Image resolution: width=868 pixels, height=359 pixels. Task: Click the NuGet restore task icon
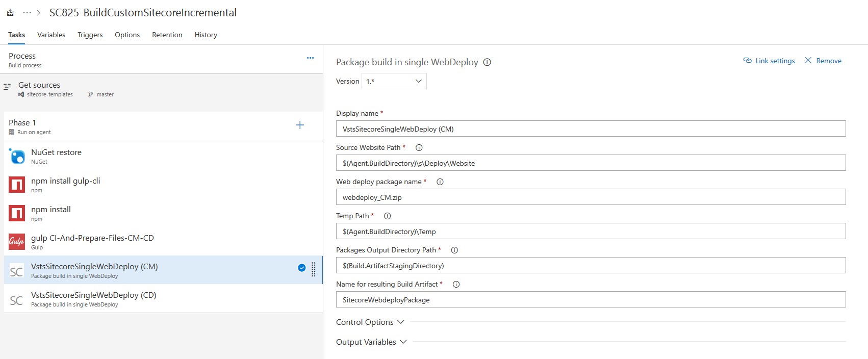(x=17, y=156)
